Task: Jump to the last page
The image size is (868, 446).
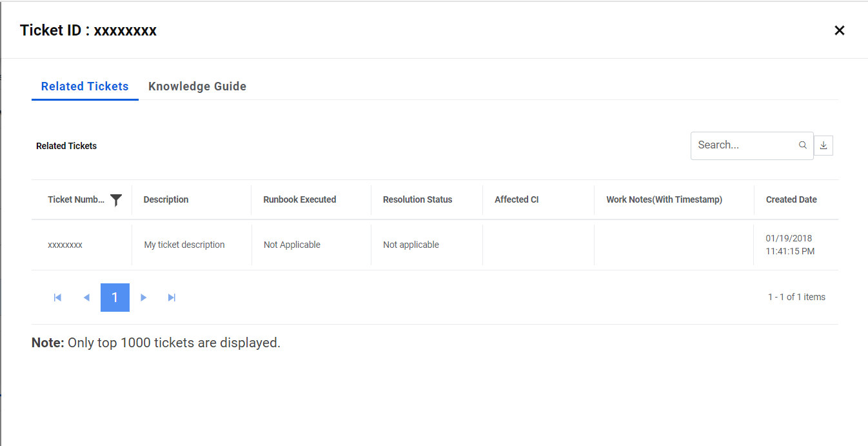Action: pyautogui.click(x=172, y=298)
